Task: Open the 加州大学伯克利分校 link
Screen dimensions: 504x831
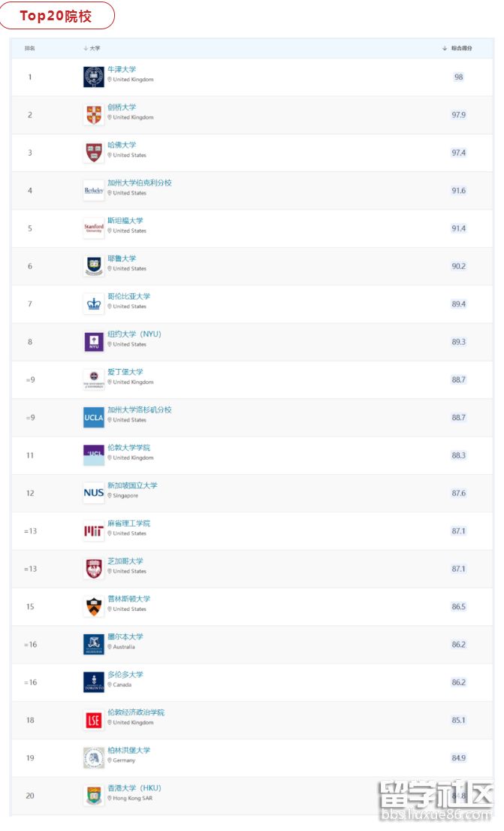Action: pyautogui.click(x=140, y=183)
